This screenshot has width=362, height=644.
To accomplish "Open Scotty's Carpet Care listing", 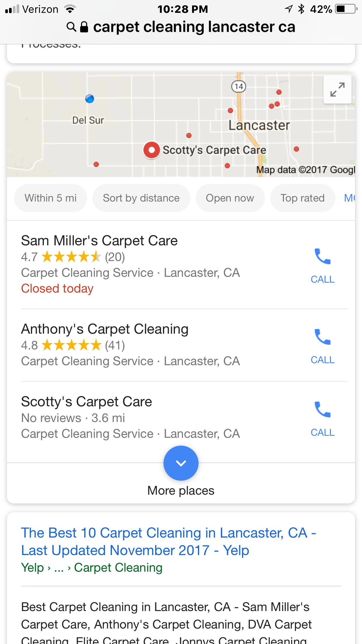I will pyautogui.click(x=87, y=402).
